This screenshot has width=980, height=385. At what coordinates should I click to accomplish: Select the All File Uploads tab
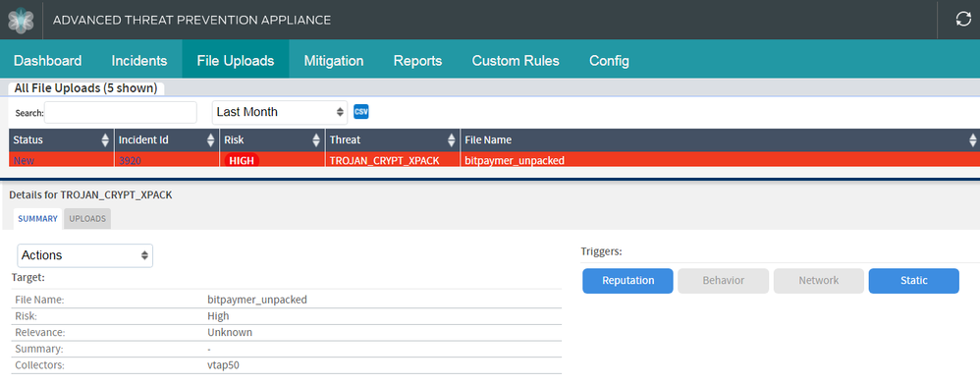coord(85,88)
